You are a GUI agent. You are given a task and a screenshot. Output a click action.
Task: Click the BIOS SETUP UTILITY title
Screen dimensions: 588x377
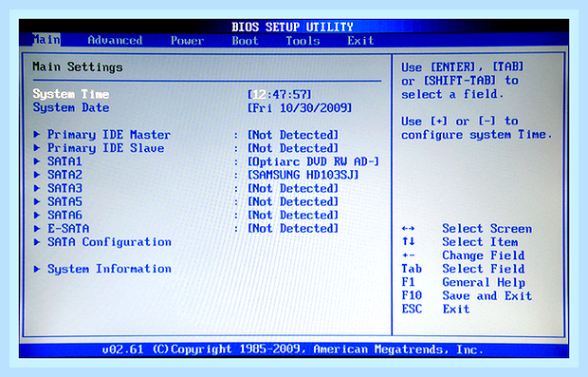point(292,27)
